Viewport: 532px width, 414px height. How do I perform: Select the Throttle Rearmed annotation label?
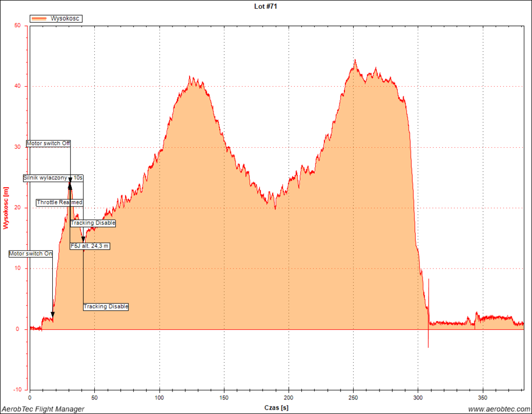(x=60, y=203)
